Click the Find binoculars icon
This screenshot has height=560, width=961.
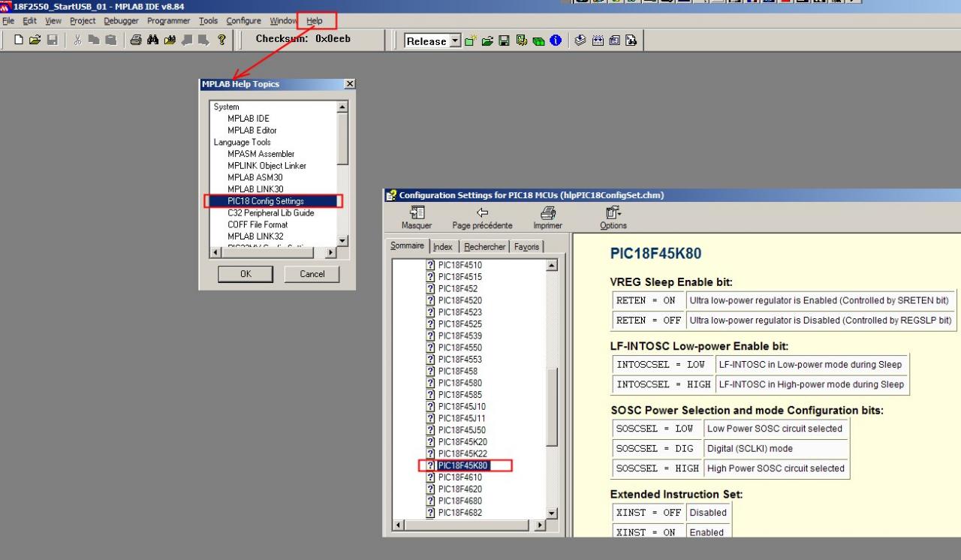click(153, 41)
